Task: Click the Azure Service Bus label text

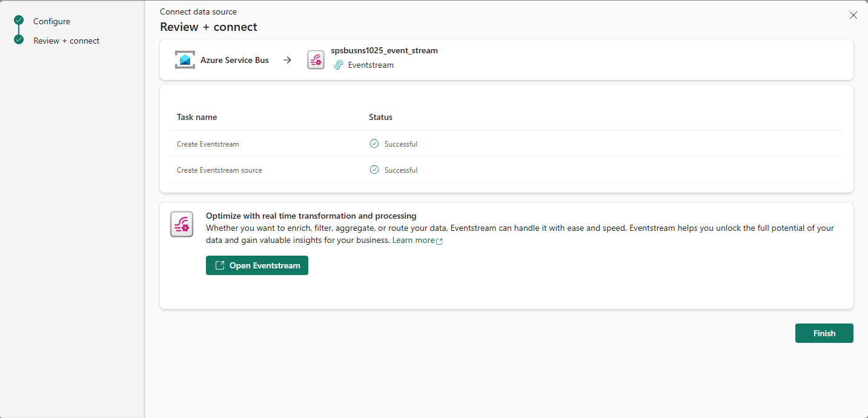Action: click(x=234, y=59)
